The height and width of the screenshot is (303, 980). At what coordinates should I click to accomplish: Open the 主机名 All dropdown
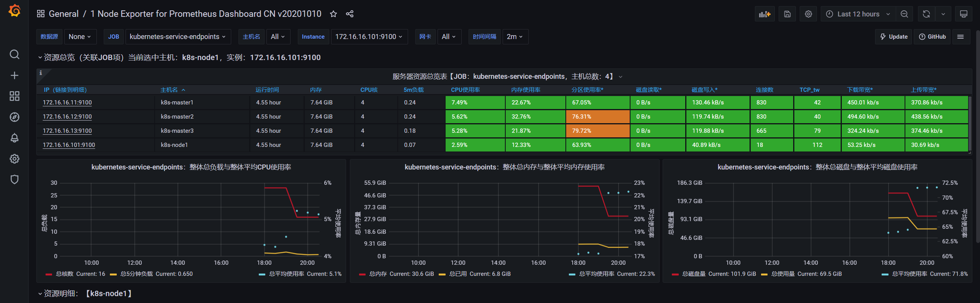(x=278, y=37)
